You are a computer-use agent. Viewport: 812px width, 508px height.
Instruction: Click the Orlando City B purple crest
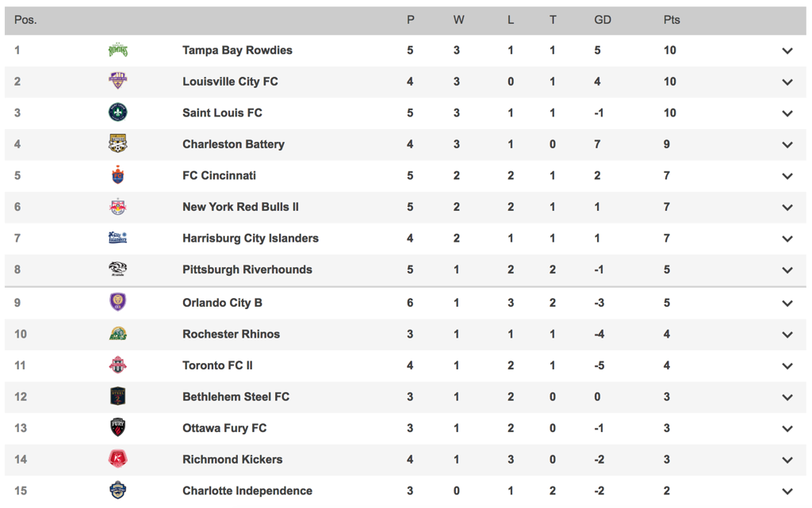coord(117,302)
